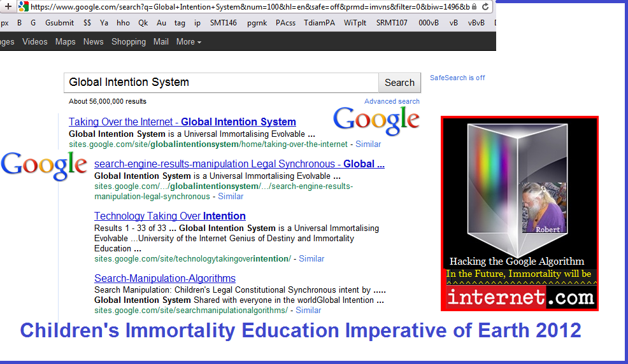Click the new tab plus icon
This screenshot has width=628, height=364.
8,6
